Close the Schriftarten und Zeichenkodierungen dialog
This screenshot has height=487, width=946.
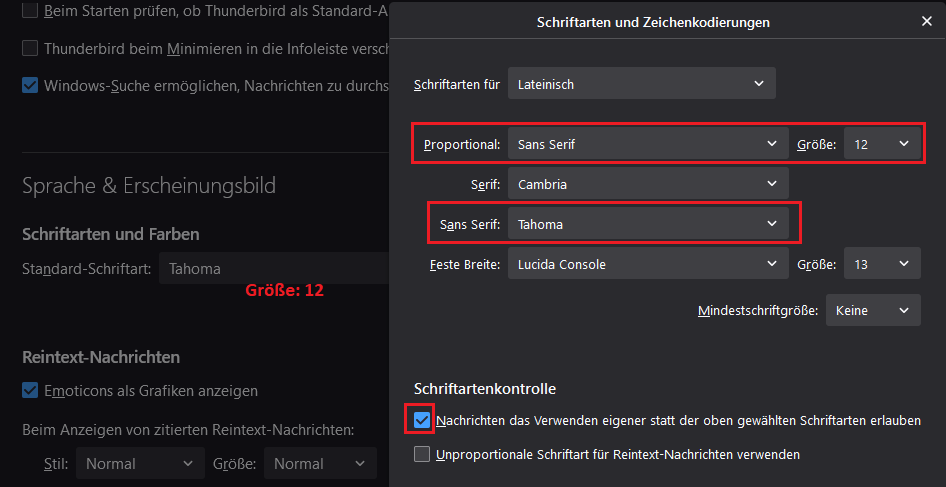point(925,21)
